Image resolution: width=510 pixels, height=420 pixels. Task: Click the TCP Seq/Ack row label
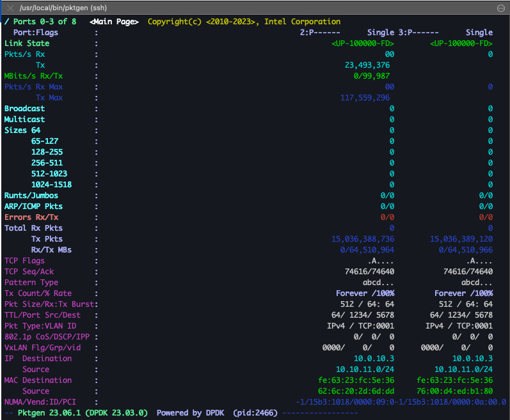[29, 272]
